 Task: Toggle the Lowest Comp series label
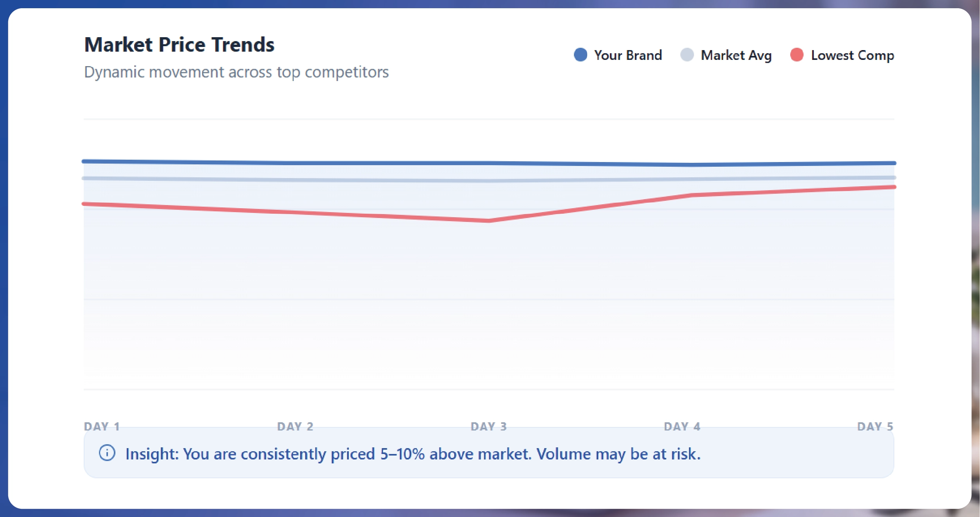pyautogui.click(x=852, y=55)
